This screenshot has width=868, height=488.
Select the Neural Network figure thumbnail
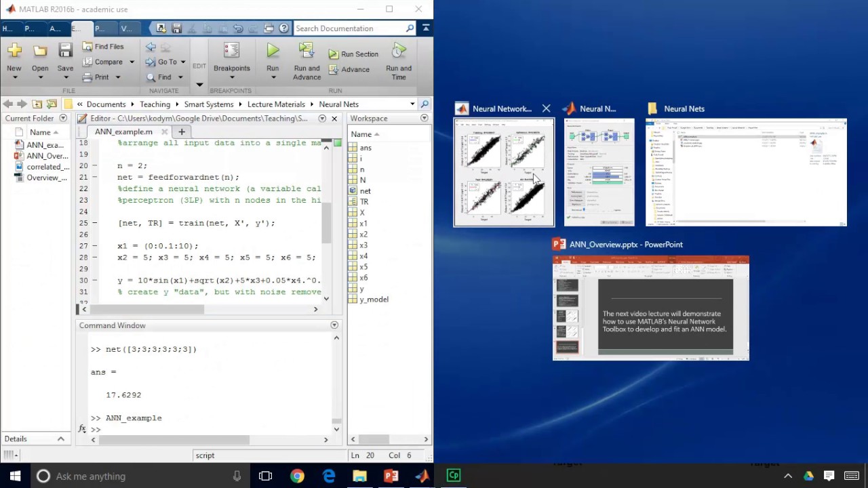point(504,173)
